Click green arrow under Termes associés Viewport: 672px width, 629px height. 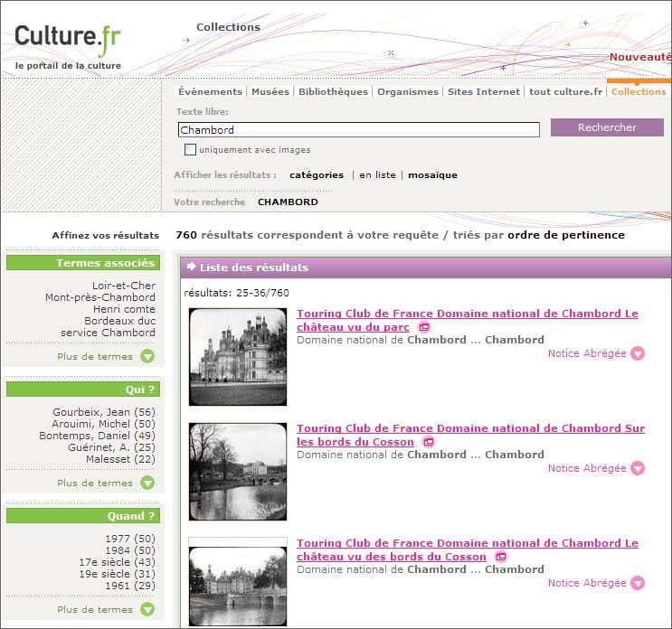(147, 356)
